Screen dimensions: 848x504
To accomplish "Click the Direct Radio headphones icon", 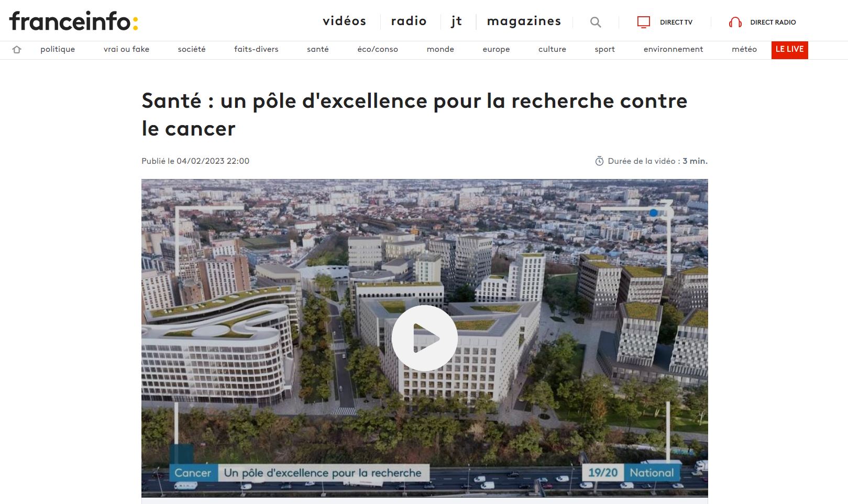I will [x=735, y=22].
